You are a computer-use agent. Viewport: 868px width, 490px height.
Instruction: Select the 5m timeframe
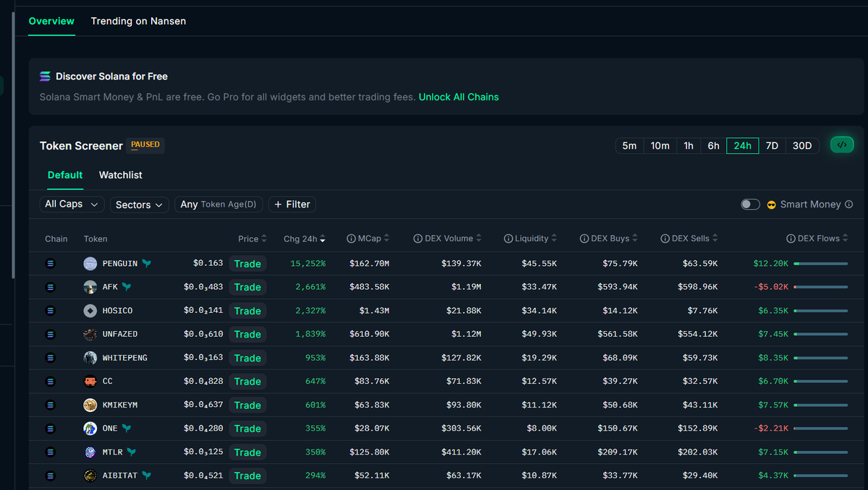click(629, 145)
